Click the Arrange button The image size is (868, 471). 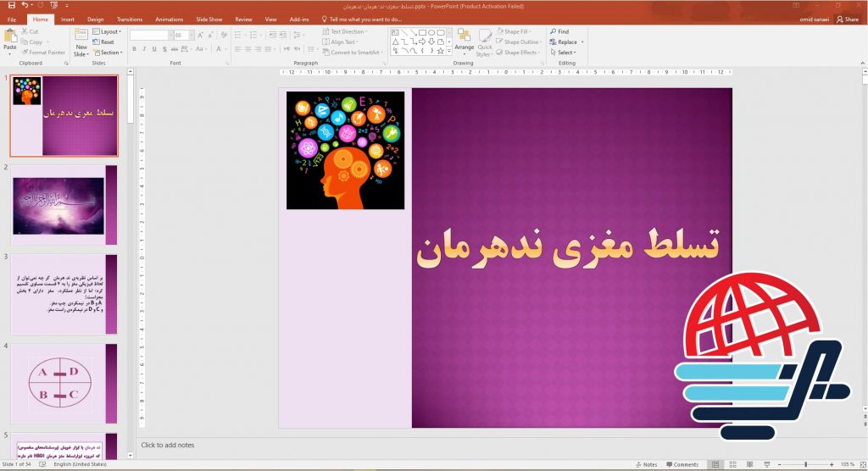pos(464,40)
